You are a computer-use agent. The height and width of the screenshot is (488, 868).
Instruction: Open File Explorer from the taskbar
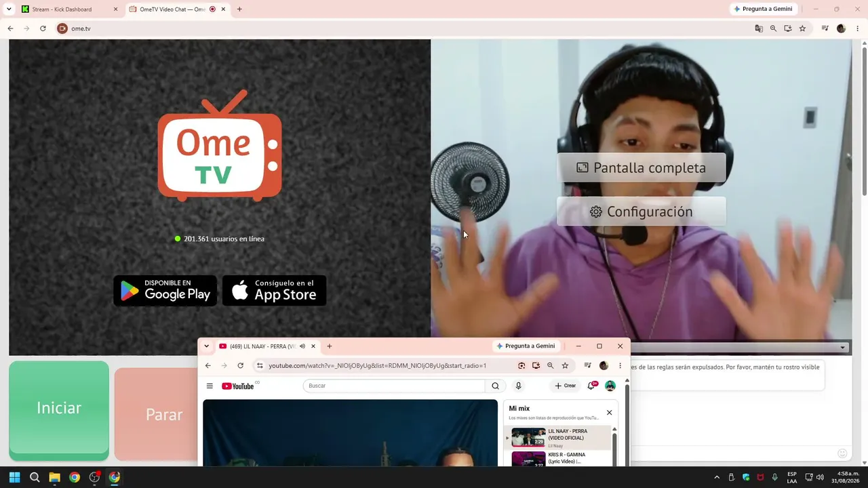pos(54,477)
